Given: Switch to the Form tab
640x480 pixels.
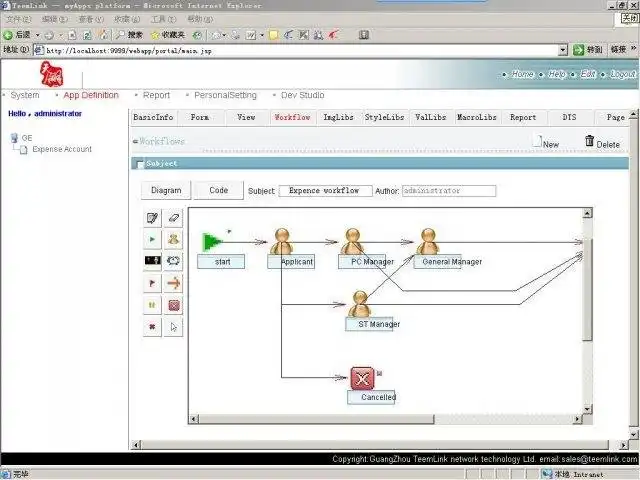Looking at the screenshot, I should [200, 117].
